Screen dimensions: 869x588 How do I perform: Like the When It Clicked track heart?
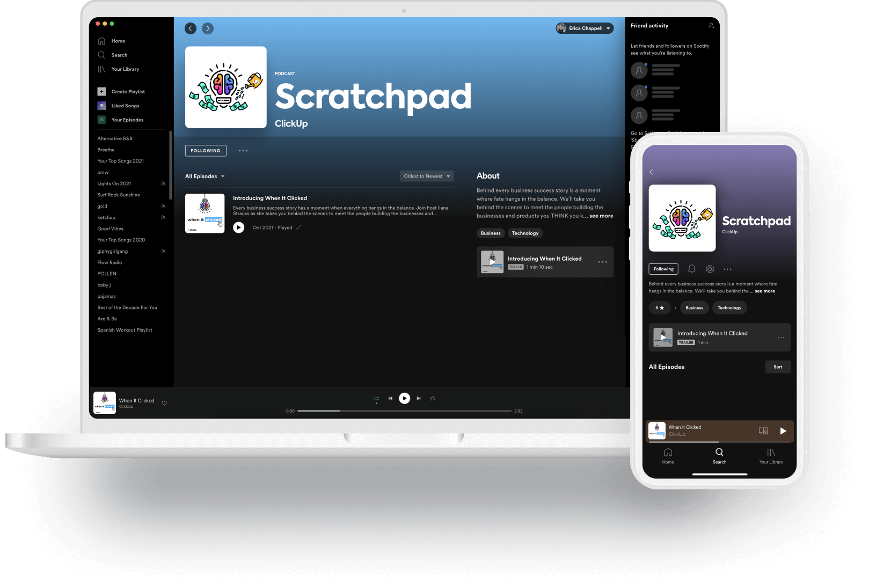coord(164,403)
